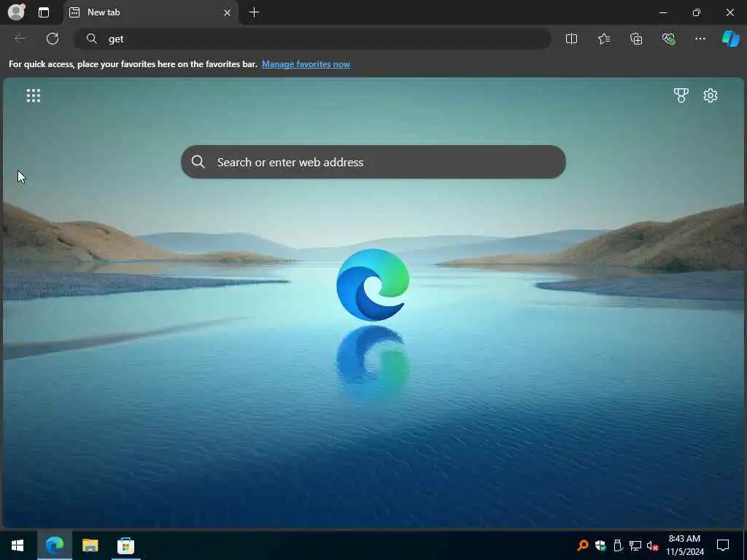Click the back navigation arrow
The image size is (747, 560).
point(20,39)
